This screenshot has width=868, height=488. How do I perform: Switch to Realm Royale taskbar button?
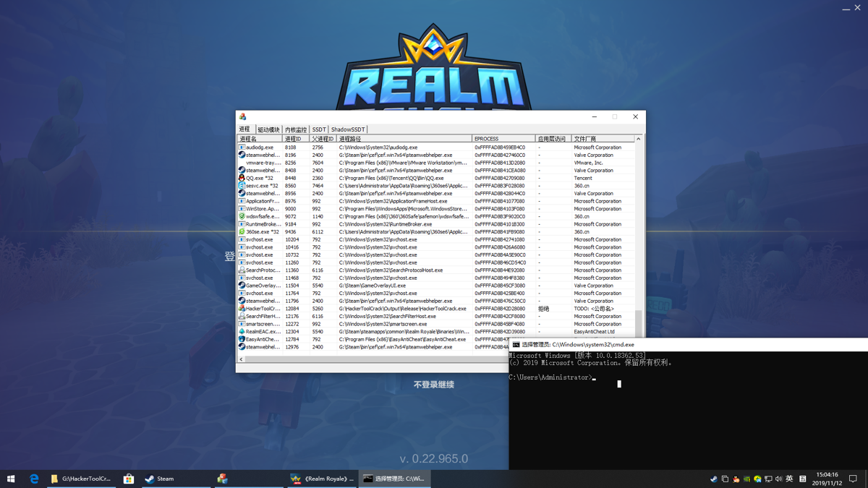pyautogui.click(x=322, y=479)
